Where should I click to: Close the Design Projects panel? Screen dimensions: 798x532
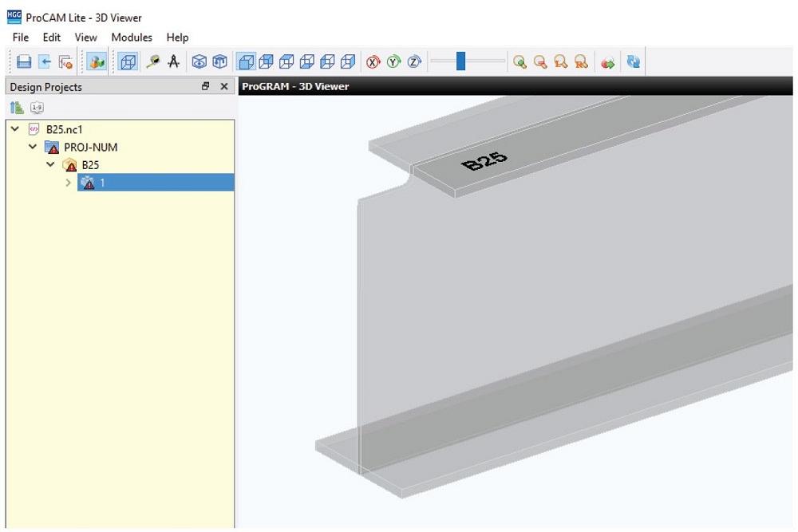[224, 86]
